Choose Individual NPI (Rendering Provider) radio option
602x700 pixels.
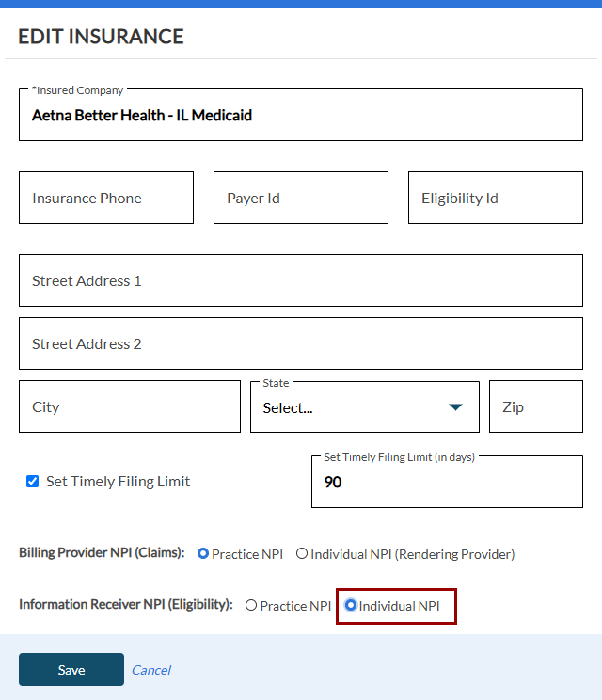[302, 554]
